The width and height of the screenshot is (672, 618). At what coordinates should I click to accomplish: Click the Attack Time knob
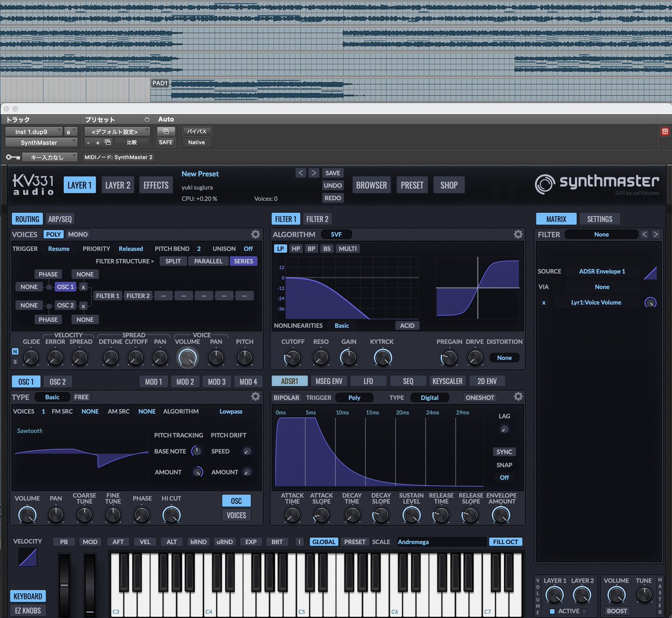(292, 515)
